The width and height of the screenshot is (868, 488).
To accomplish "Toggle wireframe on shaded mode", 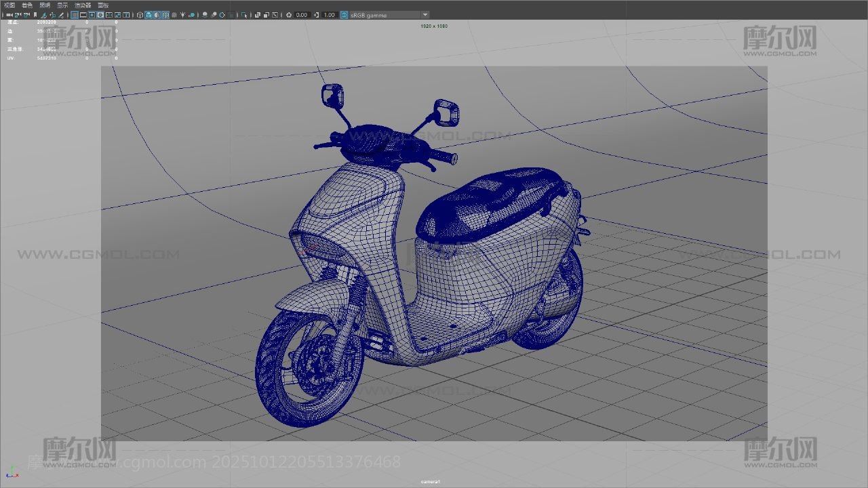I will [165, 15].
